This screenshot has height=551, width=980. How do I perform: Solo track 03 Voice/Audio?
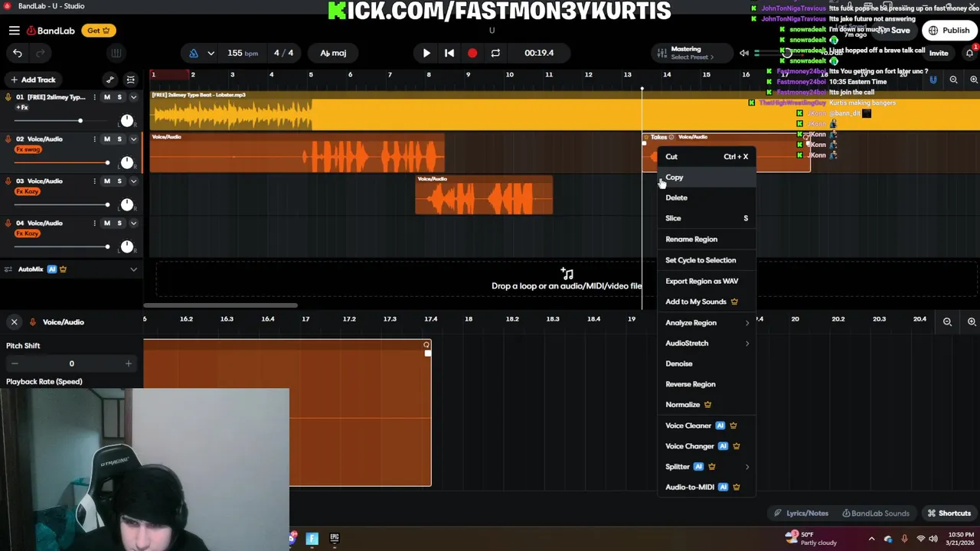(119, 181)
